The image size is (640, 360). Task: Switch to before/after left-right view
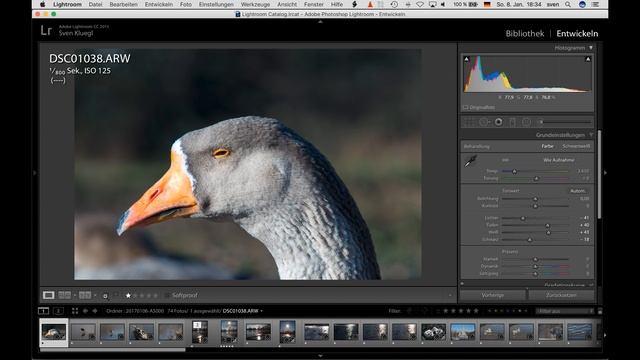64,295
